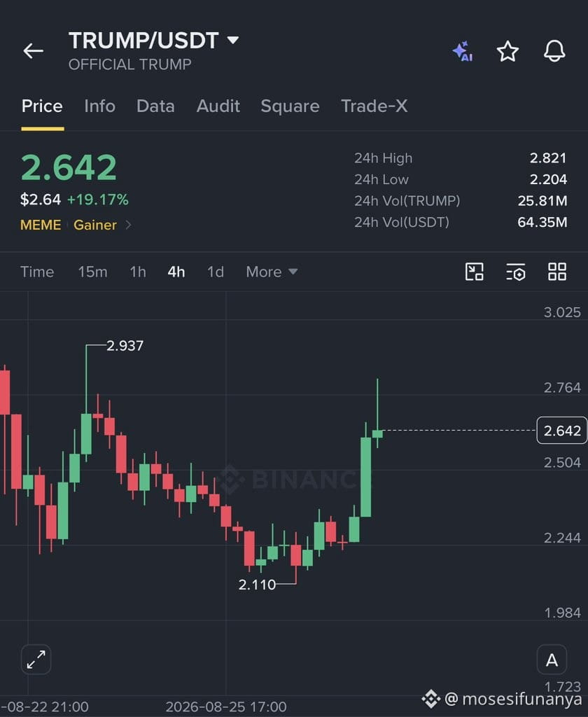Click the 24h Vol(TRUMP) value 25.81M
The width and height of the screenshot is (588, 717).
coord(542,201)
